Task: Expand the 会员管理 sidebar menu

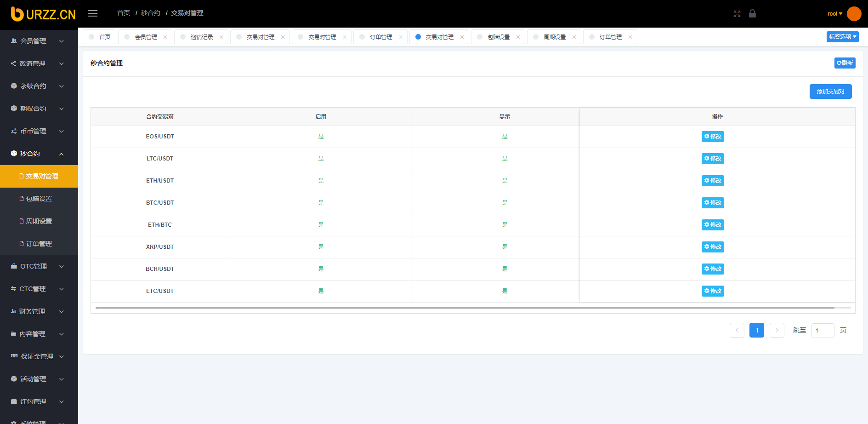Action: (39, 41)
